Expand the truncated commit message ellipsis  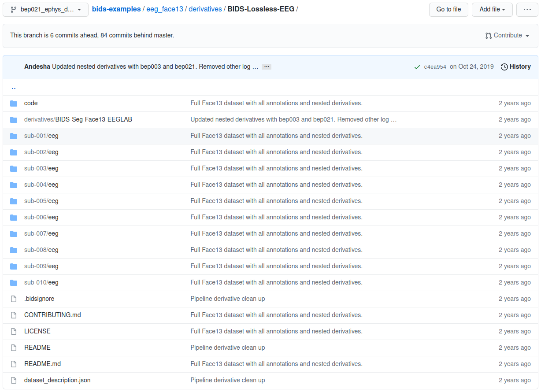[x=266, y=67]
